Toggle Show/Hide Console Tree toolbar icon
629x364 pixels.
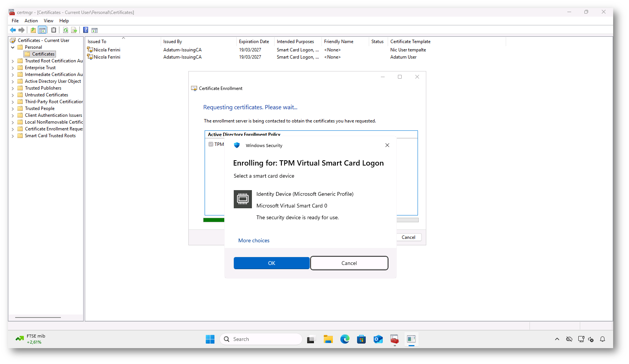click(x=42, y=30)
